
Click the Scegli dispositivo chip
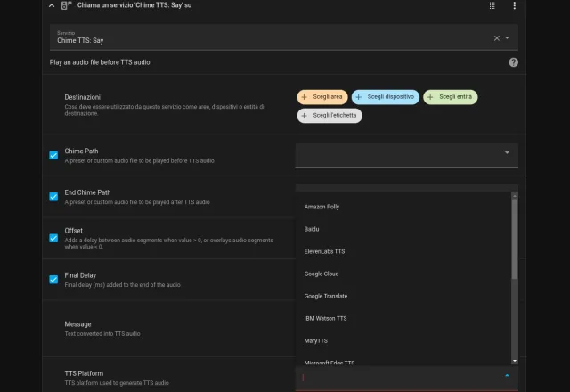point(385,97)
